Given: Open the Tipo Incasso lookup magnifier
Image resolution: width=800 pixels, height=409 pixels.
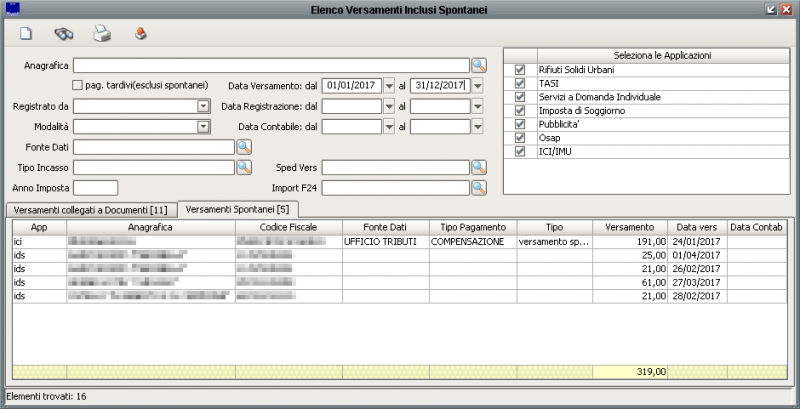Looking at the screenshot, I should [x=243, y=167].
